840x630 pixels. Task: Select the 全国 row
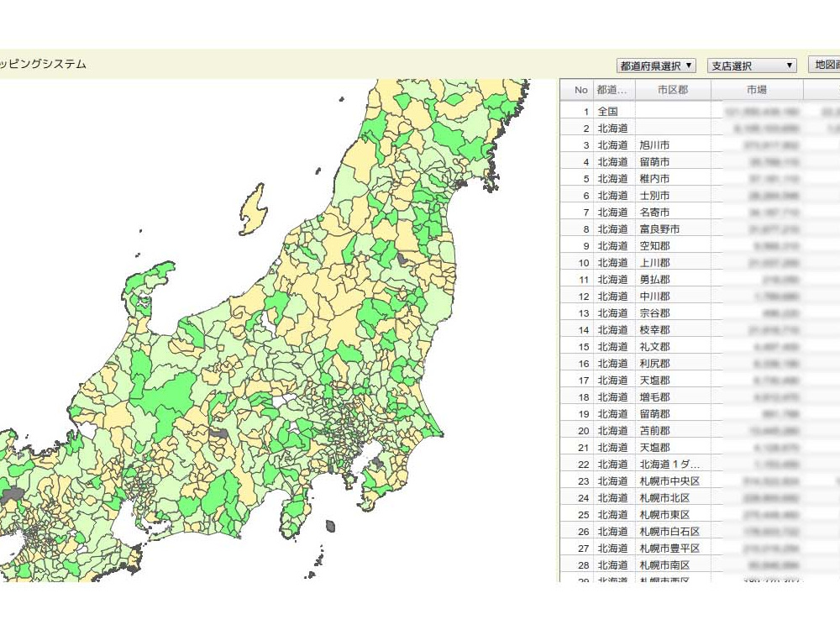click(700, 112)
